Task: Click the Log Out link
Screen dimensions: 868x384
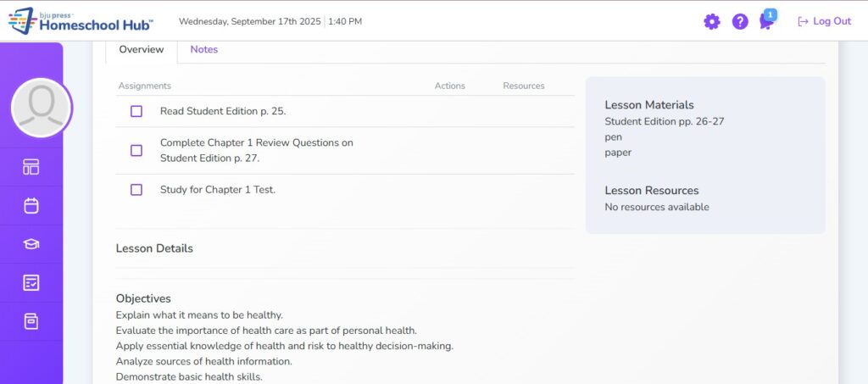Action: click(x=824, y=21)
